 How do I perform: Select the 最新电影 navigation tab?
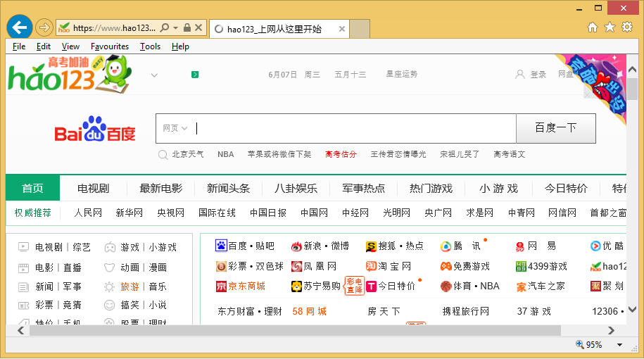click(x=161, y=188)
